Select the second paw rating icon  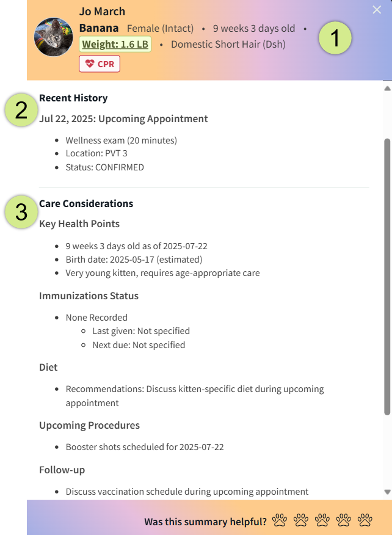(x=301, y=520)
